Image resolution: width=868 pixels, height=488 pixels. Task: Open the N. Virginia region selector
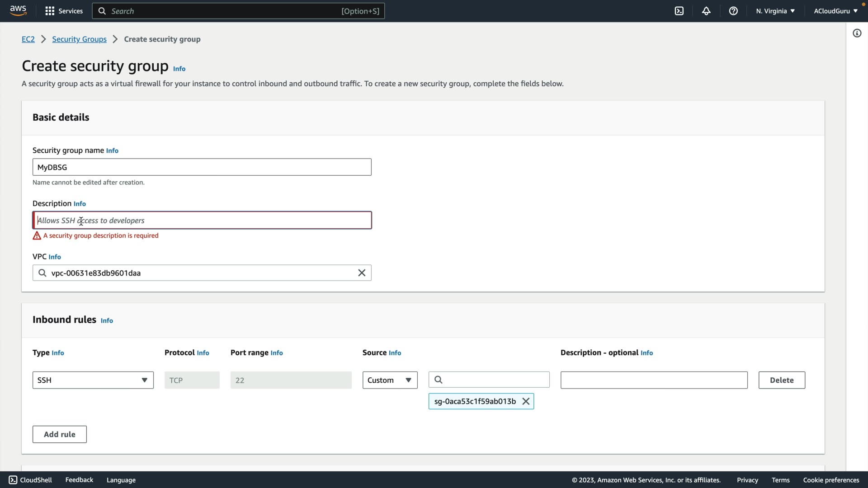[775, 11]
